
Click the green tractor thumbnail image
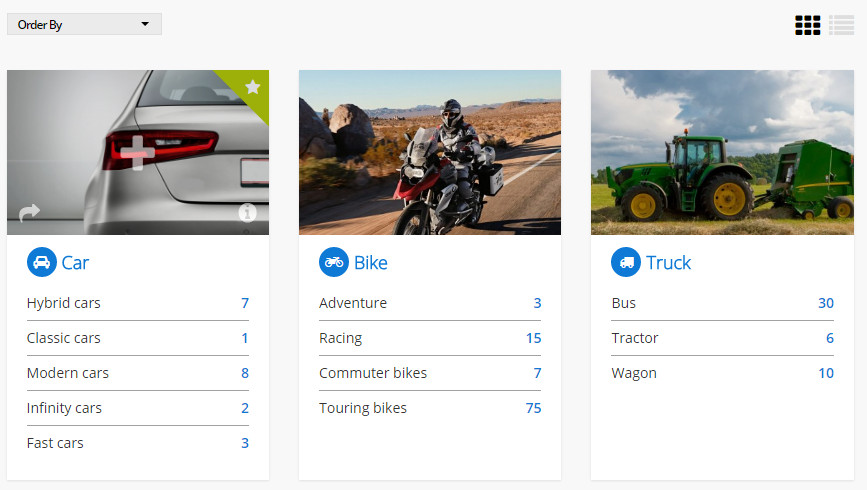click(x=722, y=152)
